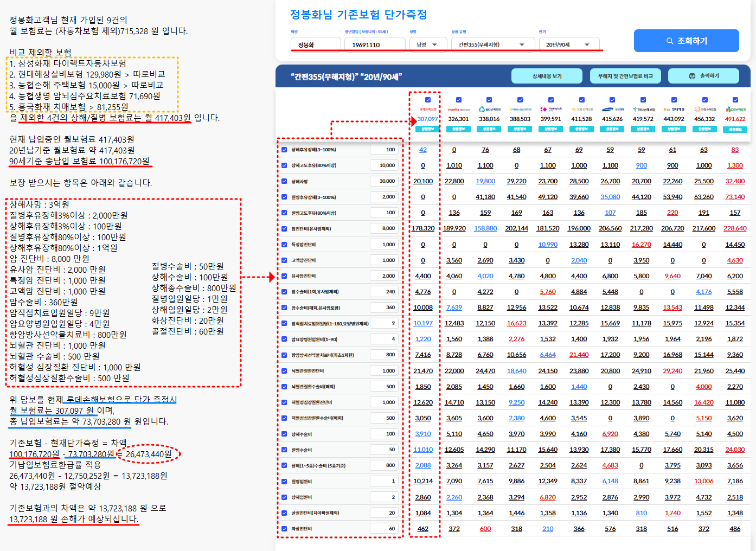Click the 조회하기 search button
This screenshot has width=756, height=551.
pos(686,41)
